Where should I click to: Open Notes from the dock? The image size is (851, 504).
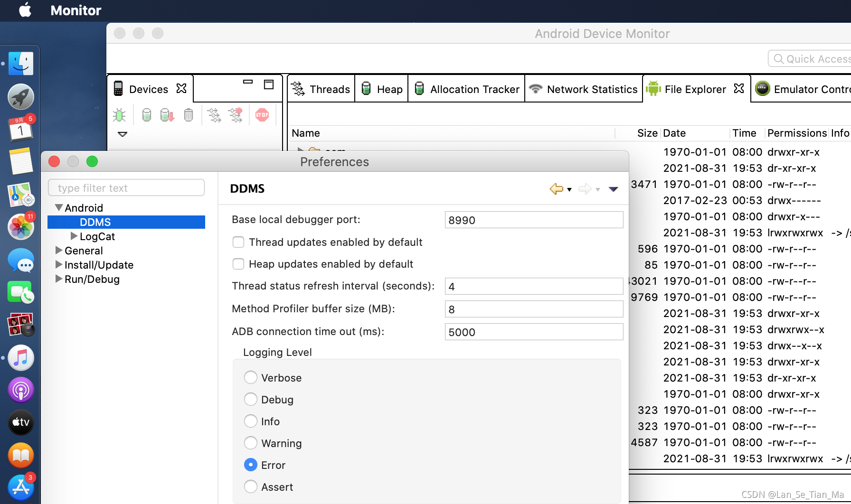tap(21, 161)
